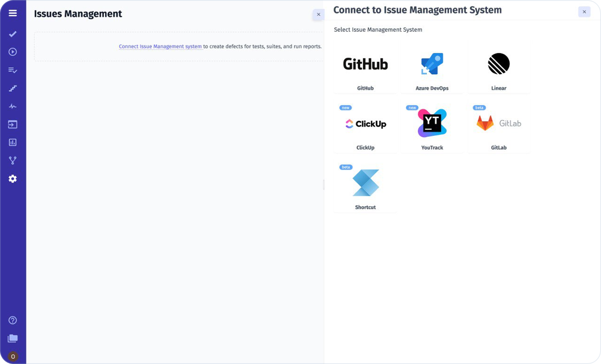Viewport: 601px width, 364px height.
Task: Close the Issues Management banner
Action: tap(319, 14)
